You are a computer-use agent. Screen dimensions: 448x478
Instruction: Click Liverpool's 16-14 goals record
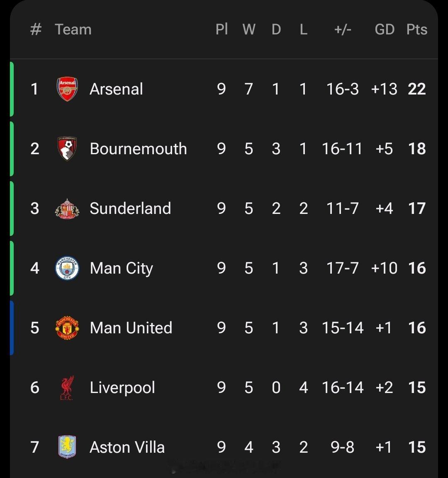[x=343, y=388]
